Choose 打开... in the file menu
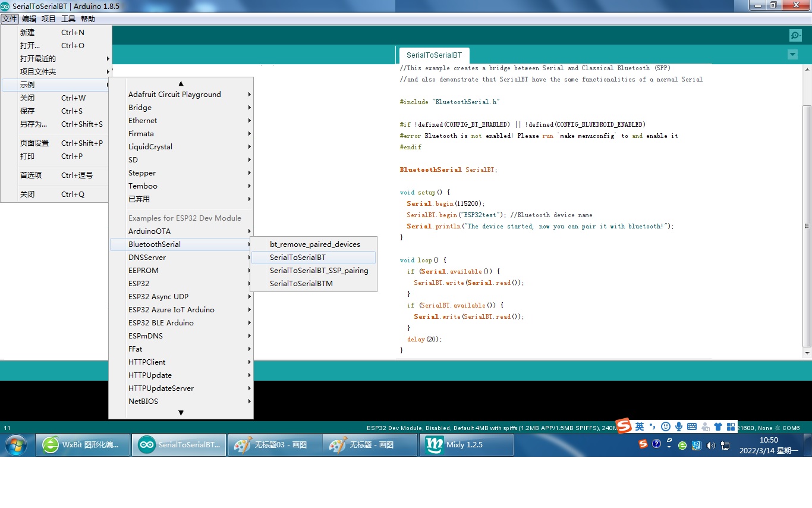 click(56, 46)
